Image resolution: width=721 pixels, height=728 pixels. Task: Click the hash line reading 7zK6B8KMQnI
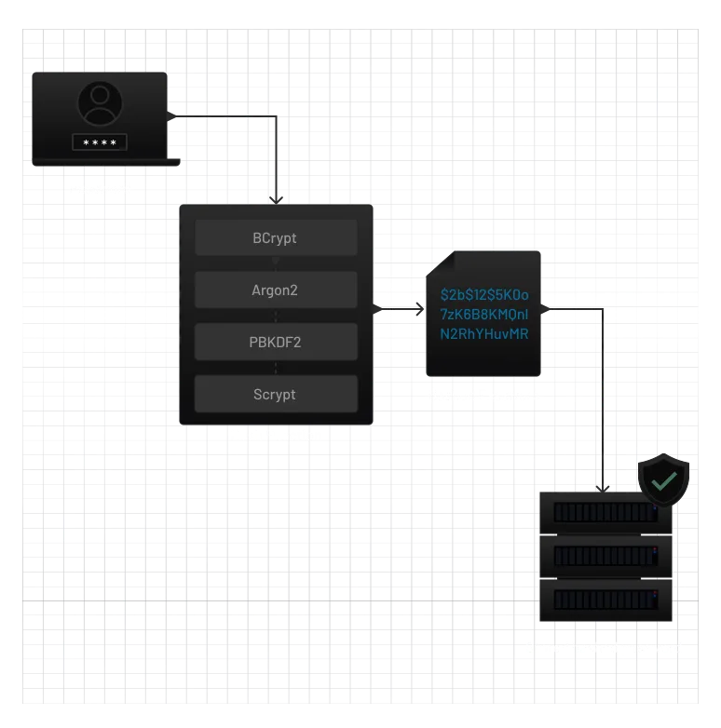pyautogui.click(x=484, y=315)
